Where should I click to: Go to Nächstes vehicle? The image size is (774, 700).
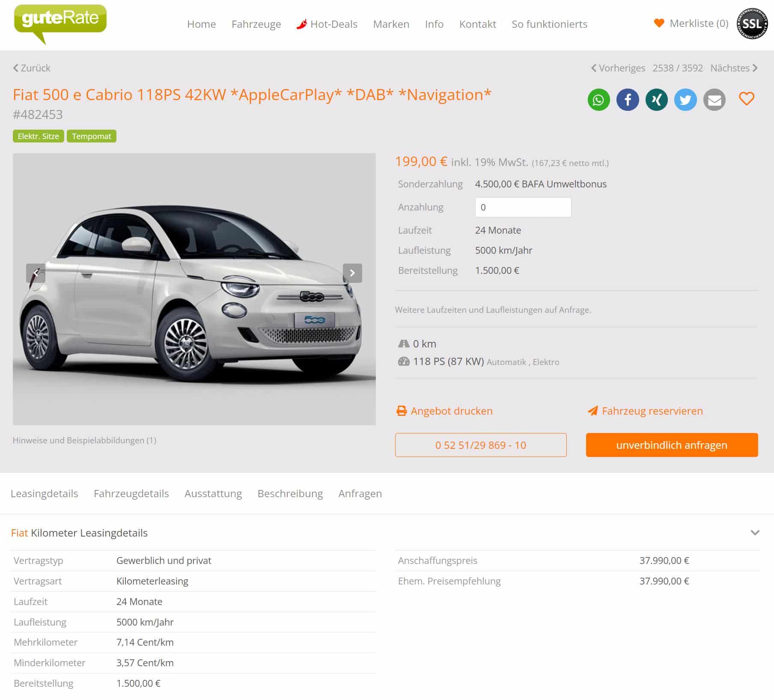point(734,68)
